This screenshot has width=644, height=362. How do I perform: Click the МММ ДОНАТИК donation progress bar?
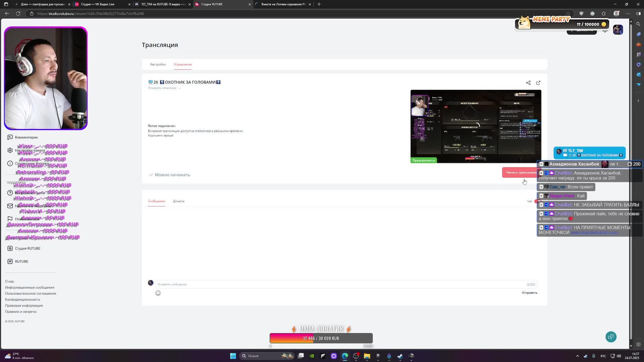[321, 339]
